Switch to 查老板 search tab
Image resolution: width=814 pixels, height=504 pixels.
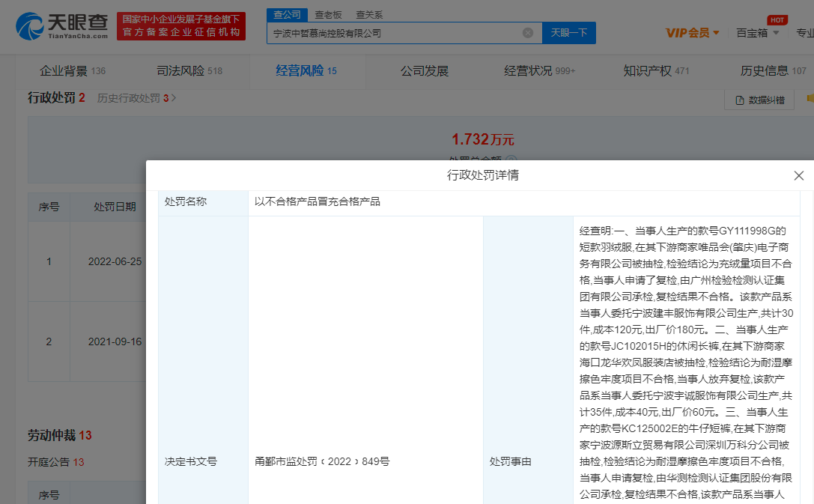(x=328, y=14)
